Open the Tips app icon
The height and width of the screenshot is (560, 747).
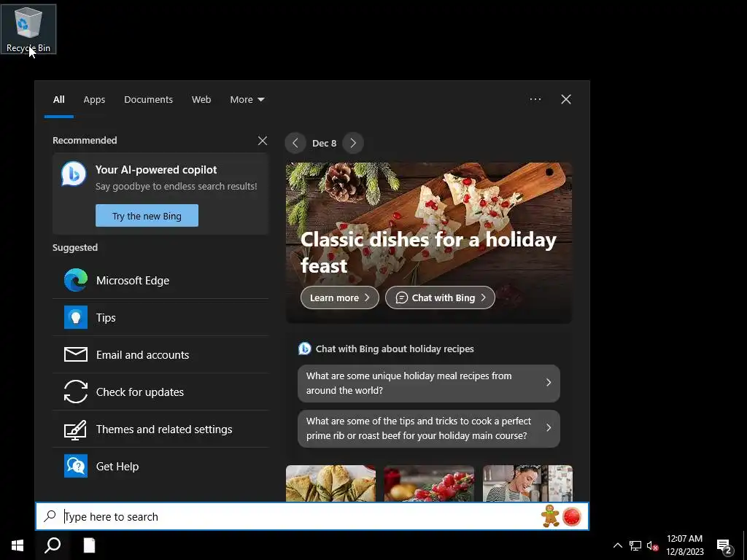[76, 318]
